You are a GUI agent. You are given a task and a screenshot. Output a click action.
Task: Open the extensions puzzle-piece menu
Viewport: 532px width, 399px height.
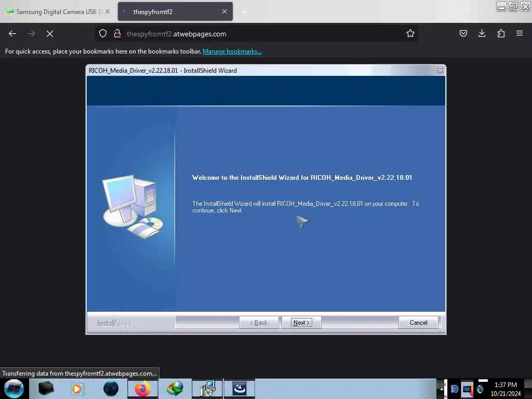(501, 33)
